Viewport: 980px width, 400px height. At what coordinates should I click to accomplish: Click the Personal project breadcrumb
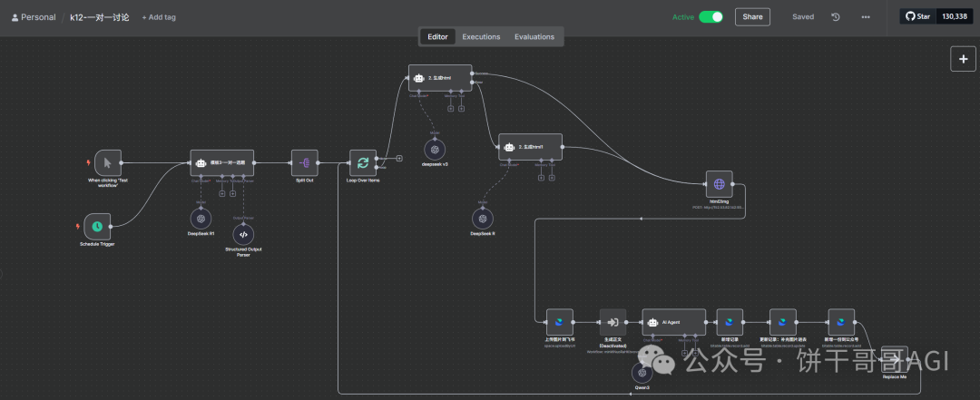34,17
